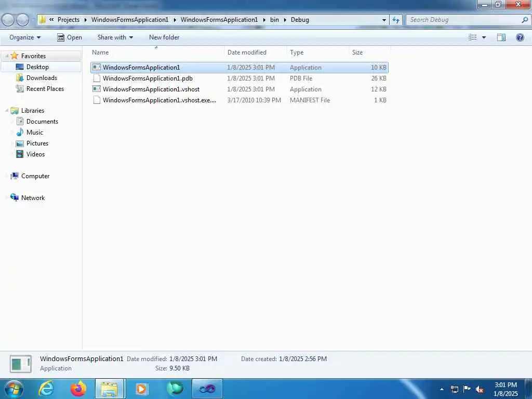Open the Pictures library
The image size is (532, 399).
coord(37,143)
